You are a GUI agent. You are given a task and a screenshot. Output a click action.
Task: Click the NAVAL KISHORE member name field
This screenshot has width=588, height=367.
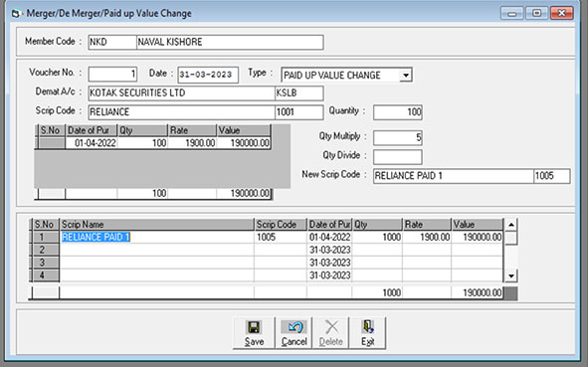point(230,42)
